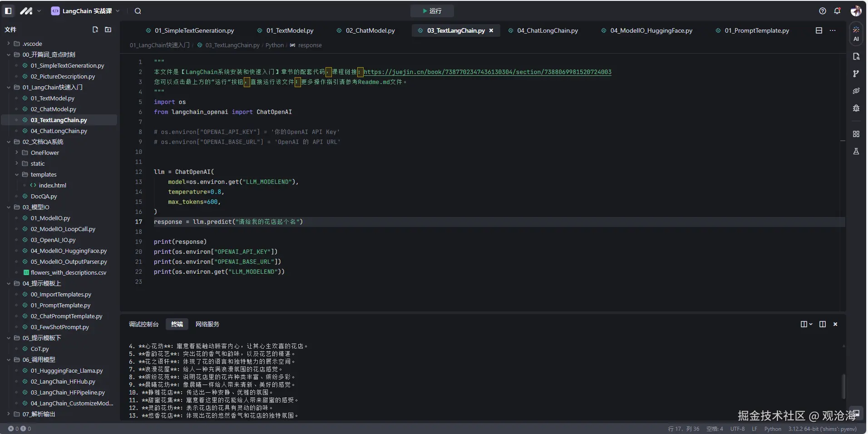This screenshot has height=434, width=868.
Task: Click the terminal vertical scrollbar thumb
Action: click(843, 386)
